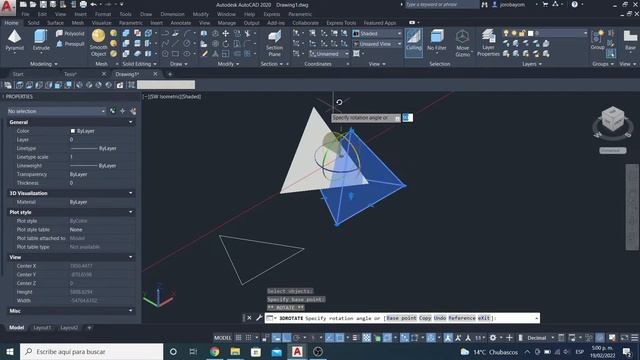This screenshot has height=360, width=640.
Task: Open the Start file tab
Action: coord(18,74)
